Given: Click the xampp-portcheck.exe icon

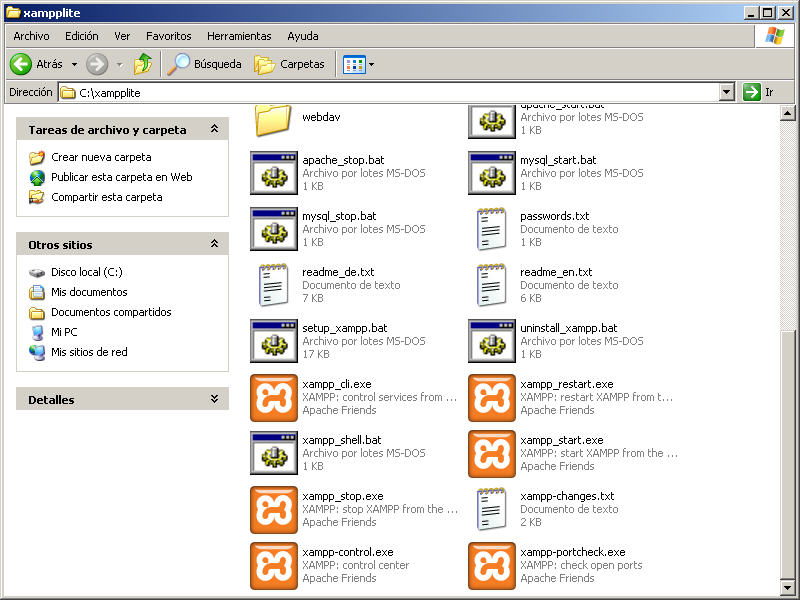Looking at the screenshot, I should pyautogui.click(x=492, y=566).
